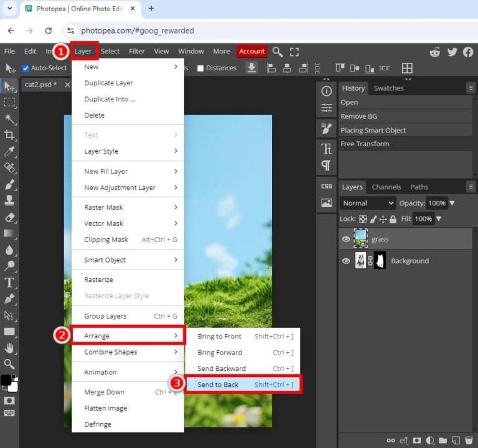The height and width of the screenshot is (448, 478).
Task: Click the download export button
Action: click(251, 68)
